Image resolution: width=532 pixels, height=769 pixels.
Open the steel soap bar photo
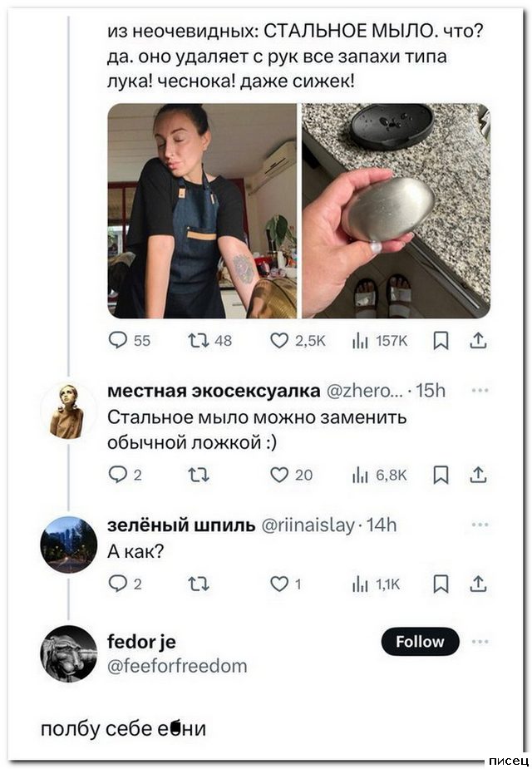pos(396,210)
